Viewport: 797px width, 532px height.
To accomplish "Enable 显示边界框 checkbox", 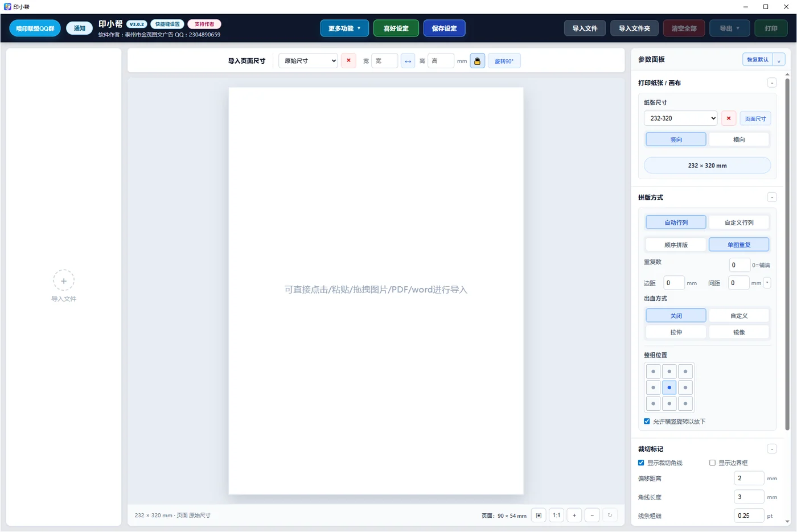I will (712, 463).
